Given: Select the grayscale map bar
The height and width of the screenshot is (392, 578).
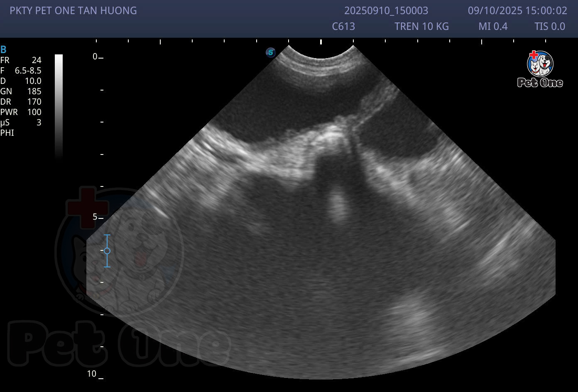Looking at the screenshot, I should [59, 106].
